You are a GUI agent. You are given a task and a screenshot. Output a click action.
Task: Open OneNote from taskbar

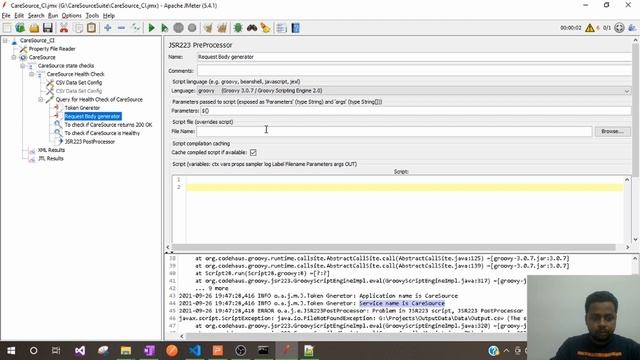[149, 351]
